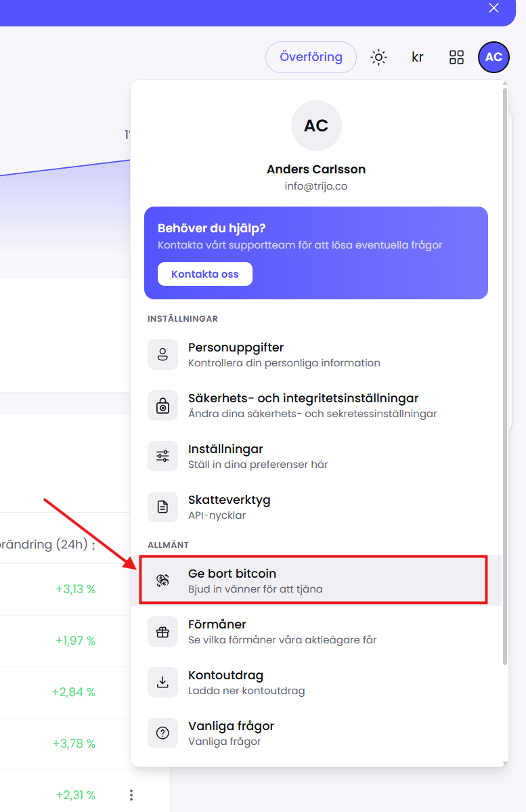The image size is (526, 812).
Task: Click the Kontakta oss button
Action: (205, 274)
